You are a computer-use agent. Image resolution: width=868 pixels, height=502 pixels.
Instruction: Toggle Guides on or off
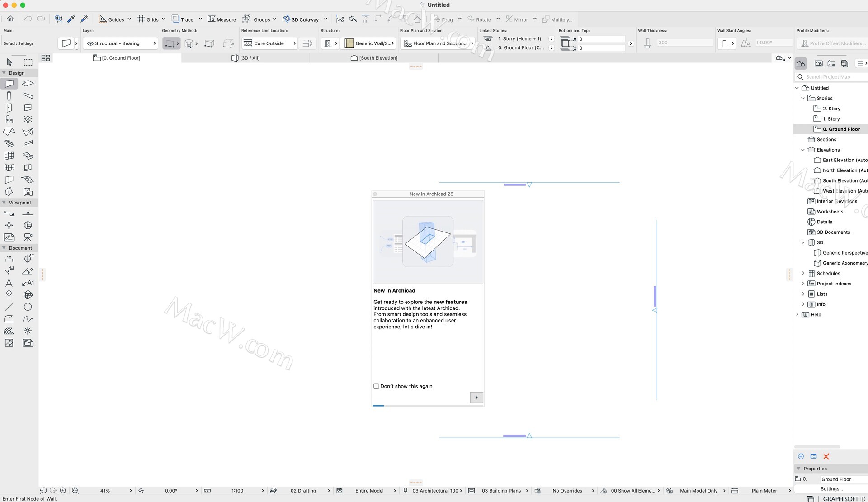click(x=112, y=19)
